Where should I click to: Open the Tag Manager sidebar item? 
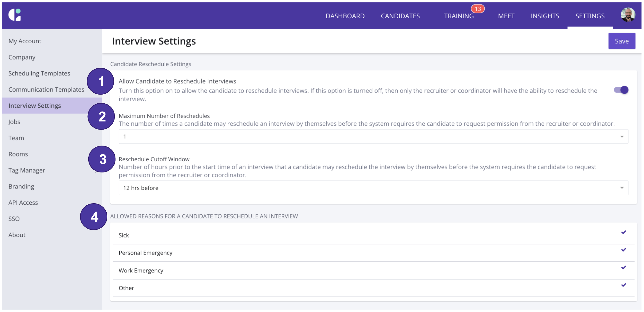click(26, 170)
